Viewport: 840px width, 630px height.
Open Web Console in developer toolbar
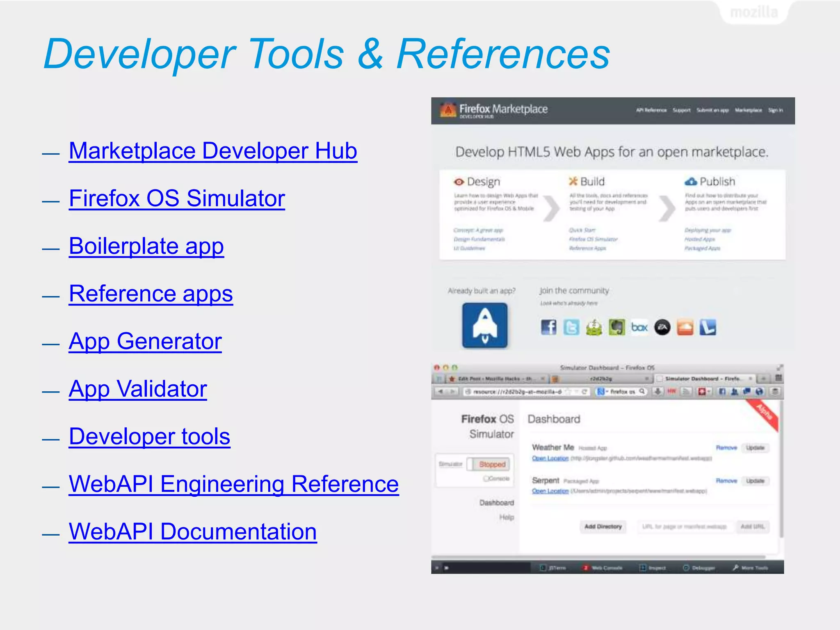pos(603,568)
